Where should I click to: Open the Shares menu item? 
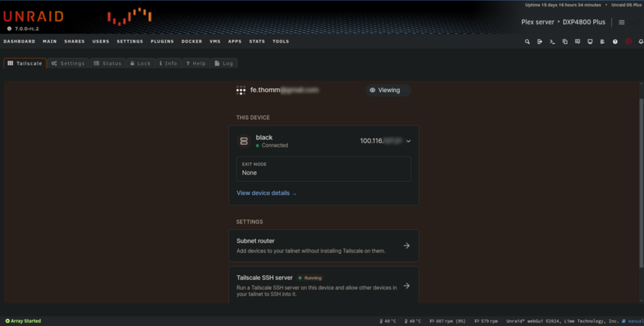[74, 41]
